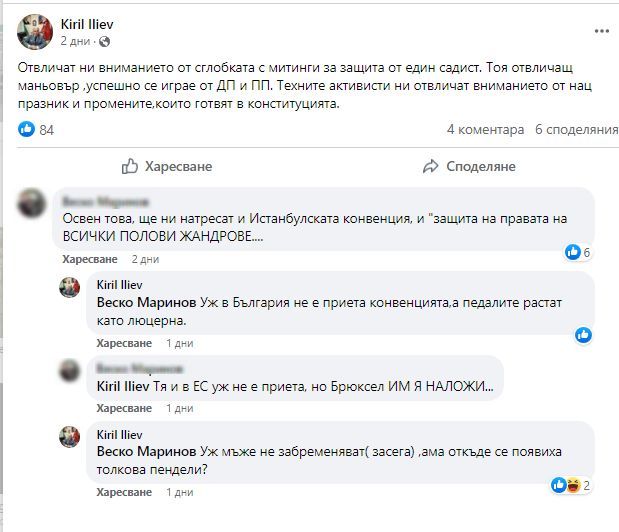Open the 6 споделяния shares link
This screenshot has height=532, width=619.
[576, 129]
